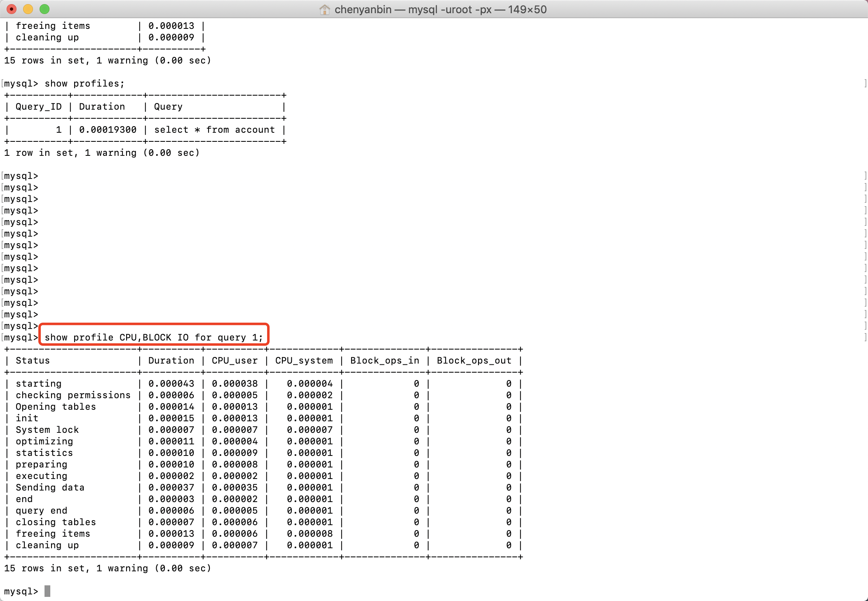The width and height of the screenshot is (868, 601).
Task: Click the 'optimizing' status label
Action: pos(44,441)
